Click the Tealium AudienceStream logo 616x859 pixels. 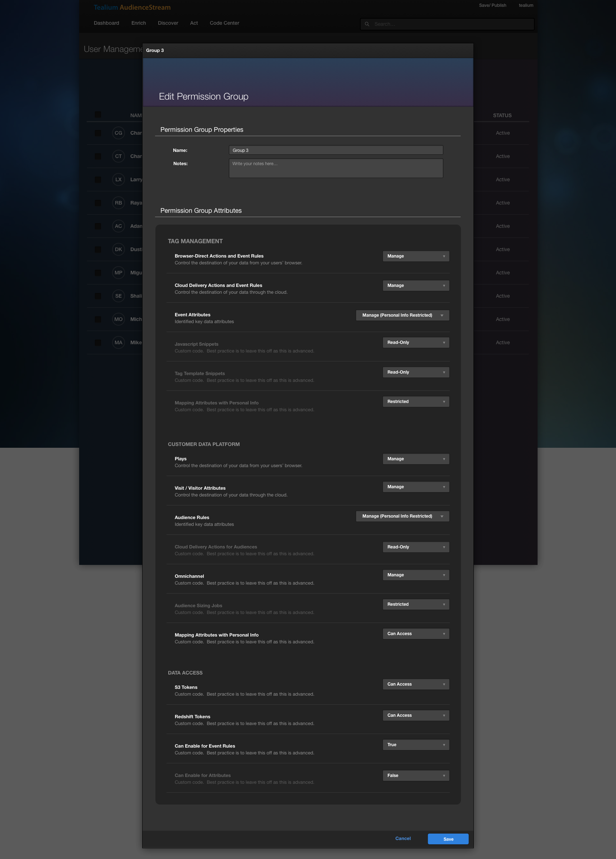[132, 7]
